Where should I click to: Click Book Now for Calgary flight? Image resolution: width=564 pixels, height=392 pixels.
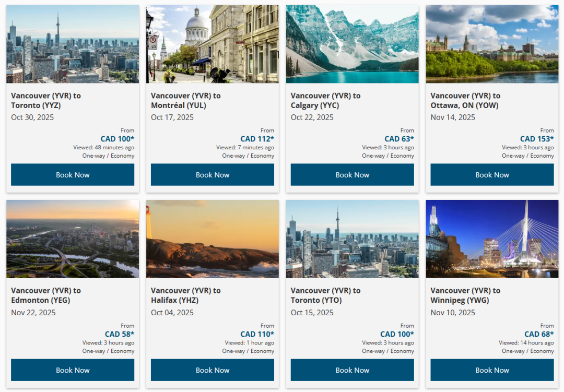pos(352,175)
